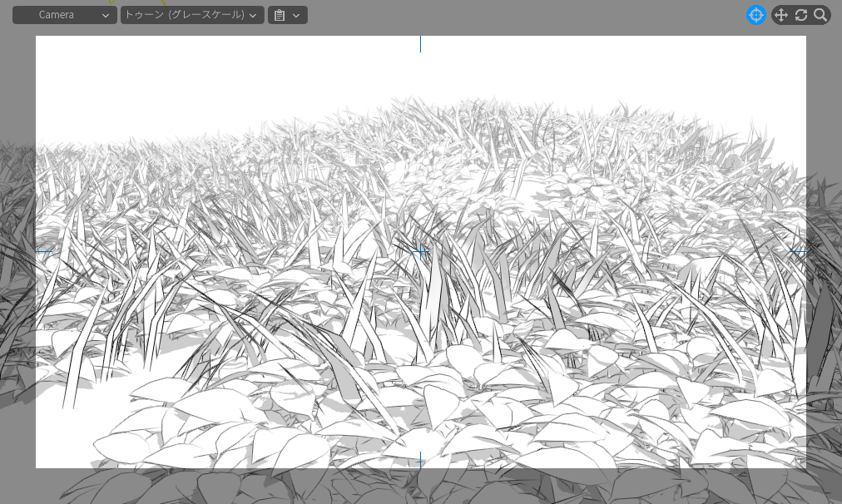Click the chevron arrow on the Camera selector
This screenshot has height=504, width=842.
pos(106,15)
